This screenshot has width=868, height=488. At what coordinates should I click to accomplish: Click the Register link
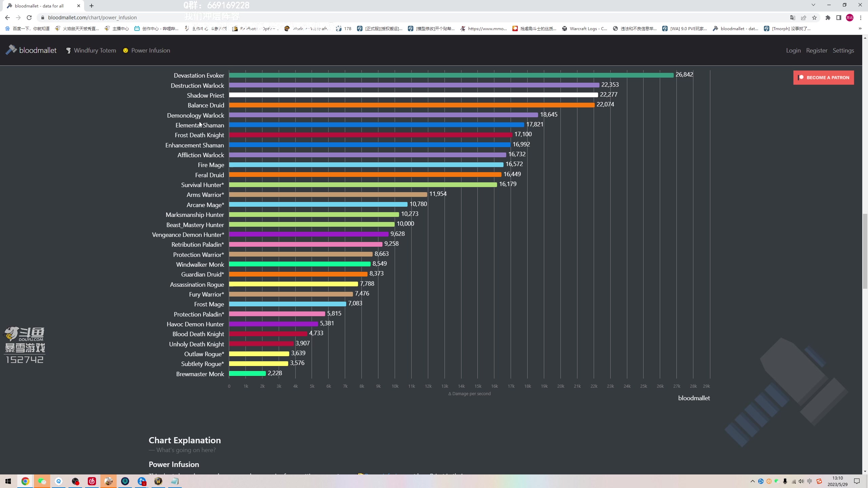816,50
